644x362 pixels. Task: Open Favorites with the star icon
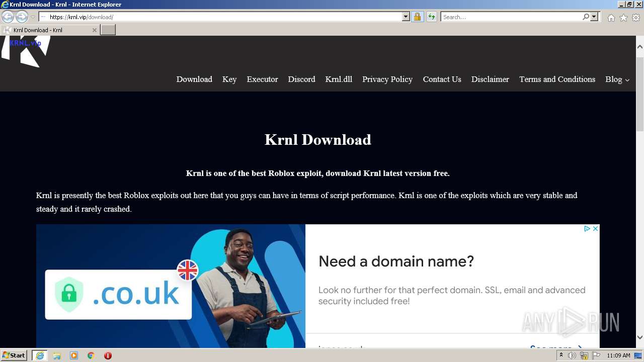coord(623,18)
